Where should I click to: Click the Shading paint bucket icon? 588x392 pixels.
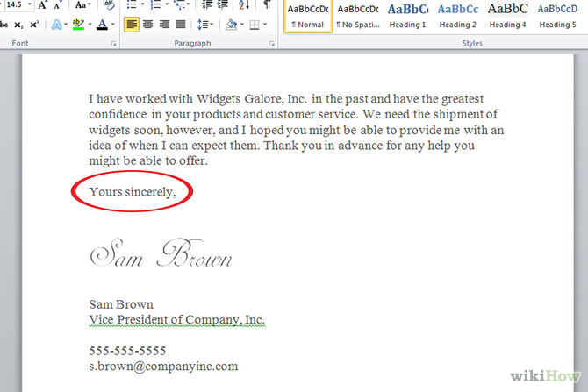(232, 25)
